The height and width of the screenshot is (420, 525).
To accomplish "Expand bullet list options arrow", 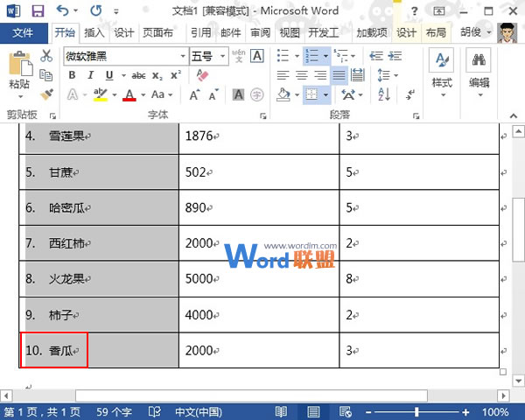I will (297, 56).
